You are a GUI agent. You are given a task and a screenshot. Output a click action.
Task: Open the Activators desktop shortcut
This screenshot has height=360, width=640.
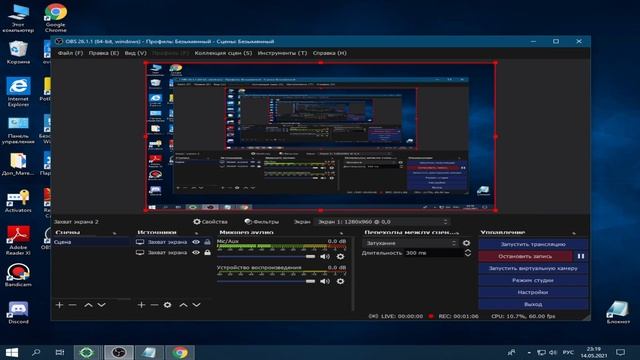point(18,201)
